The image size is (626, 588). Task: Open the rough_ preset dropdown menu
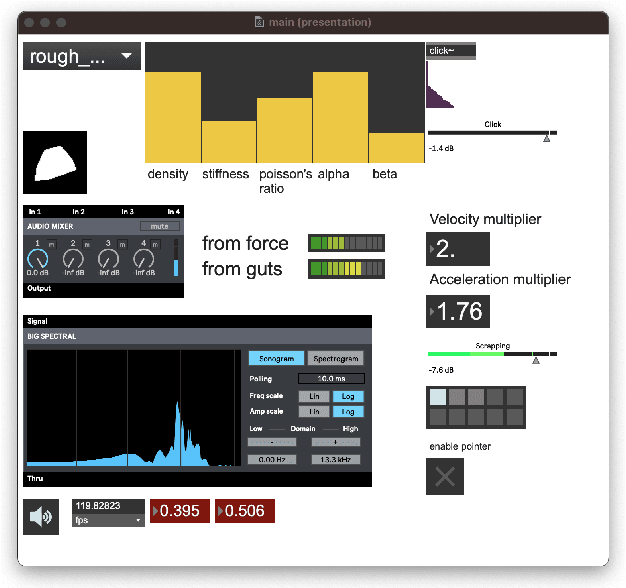[x=82, y=56]
